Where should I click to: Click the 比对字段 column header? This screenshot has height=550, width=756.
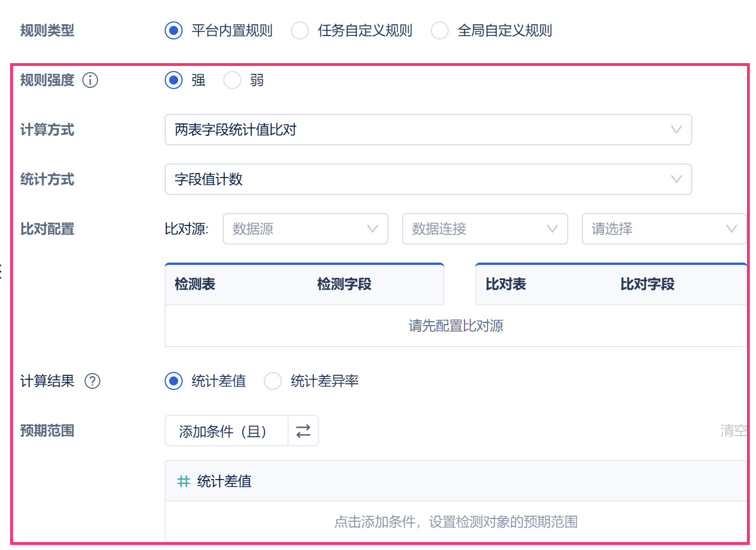[647, 285]
